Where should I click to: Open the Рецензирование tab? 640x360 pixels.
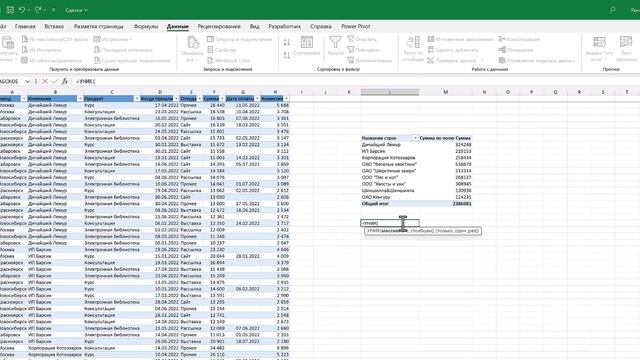click(x=219, y=26)
